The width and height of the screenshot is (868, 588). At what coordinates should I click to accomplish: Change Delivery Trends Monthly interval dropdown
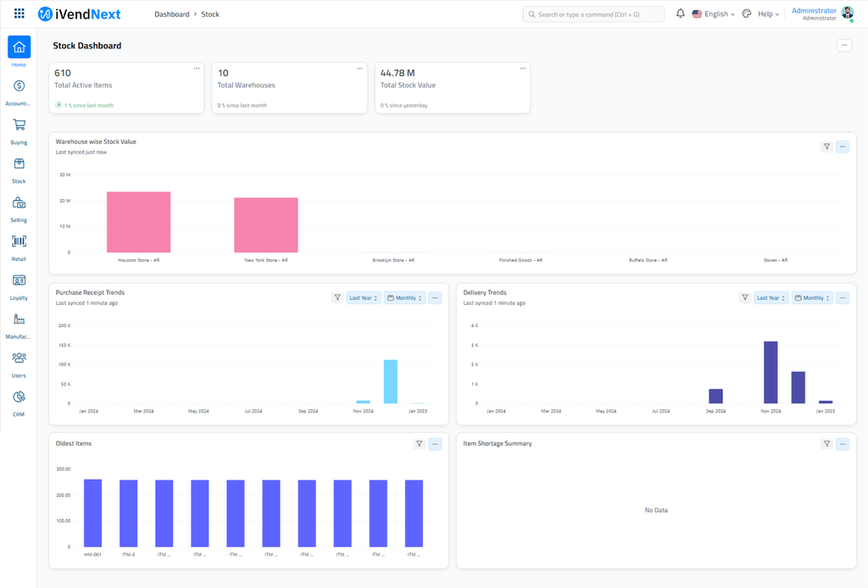(x=812, y=298)
